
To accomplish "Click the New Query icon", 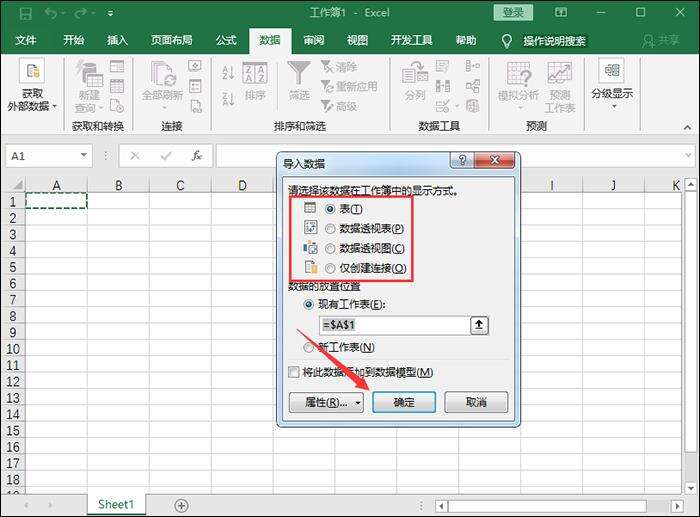I will tap(89, 73).
